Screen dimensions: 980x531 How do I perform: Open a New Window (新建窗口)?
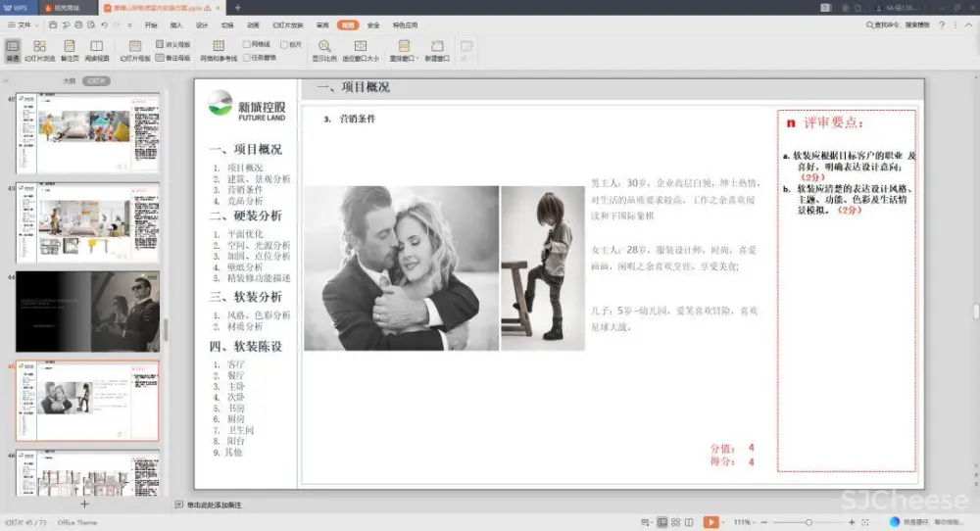[x=437, y=50]
